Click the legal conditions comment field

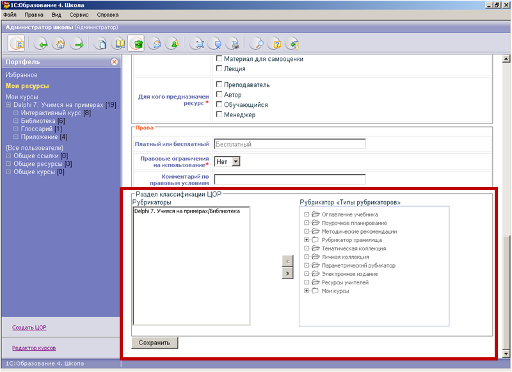(290, 179)
